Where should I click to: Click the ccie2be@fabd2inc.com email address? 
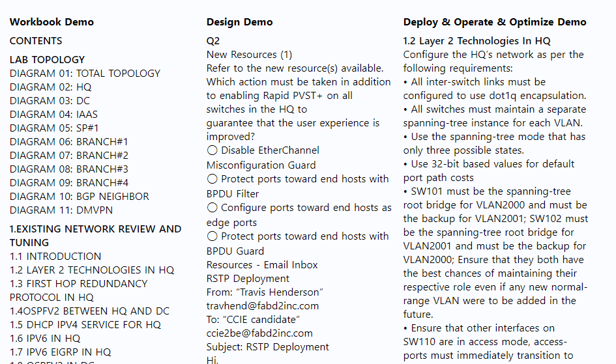coord(259,333)
